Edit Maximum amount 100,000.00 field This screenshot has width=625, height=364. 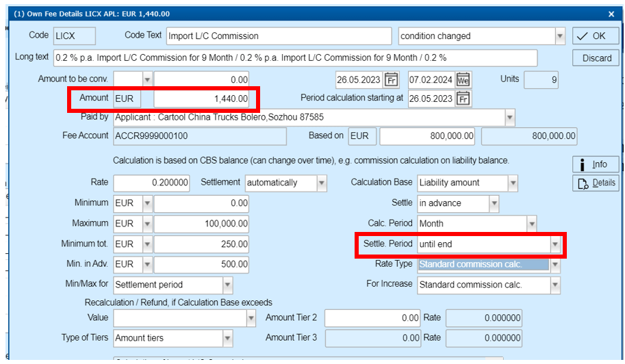201,224
